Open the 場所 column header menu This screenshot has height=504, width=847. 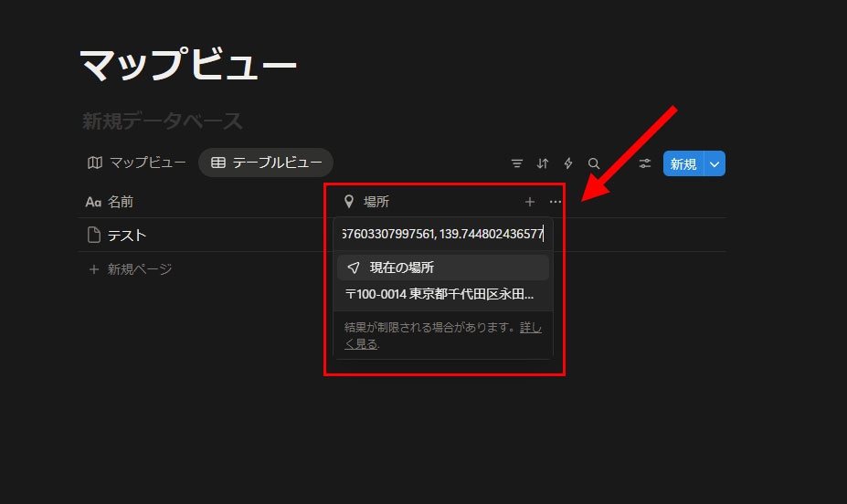[x=376, y=202]
